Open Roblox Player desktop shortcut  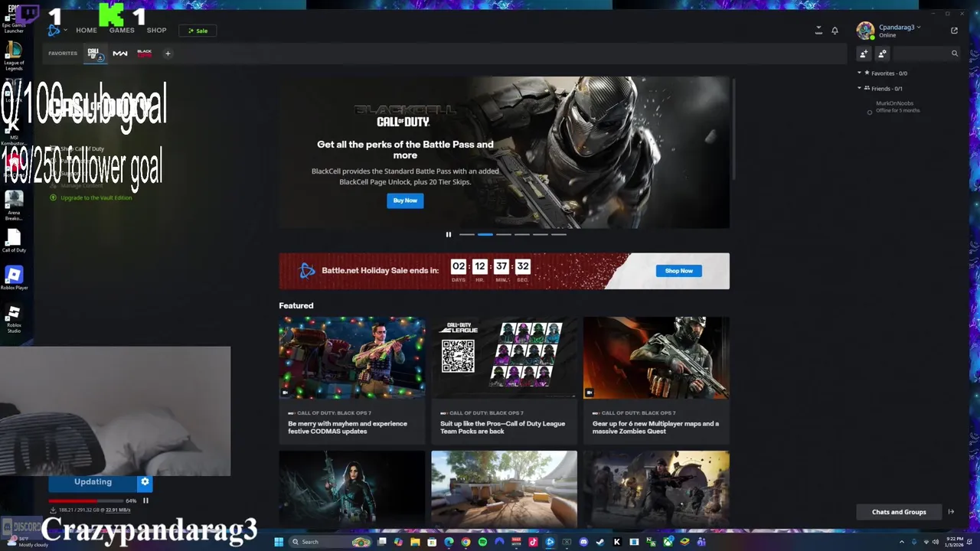click(x=14, y=279)
